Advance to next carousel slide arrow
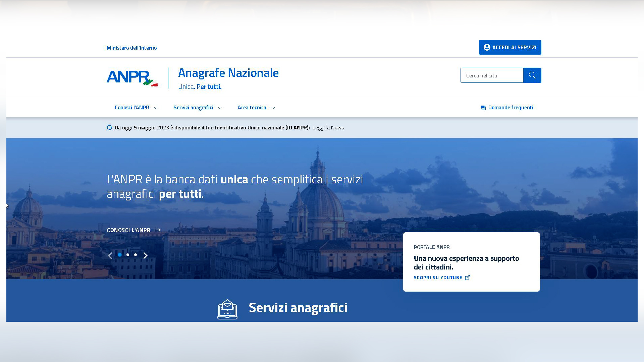This screenshot has height=362, width=644. pyautogui.click(x=145, y=256)
